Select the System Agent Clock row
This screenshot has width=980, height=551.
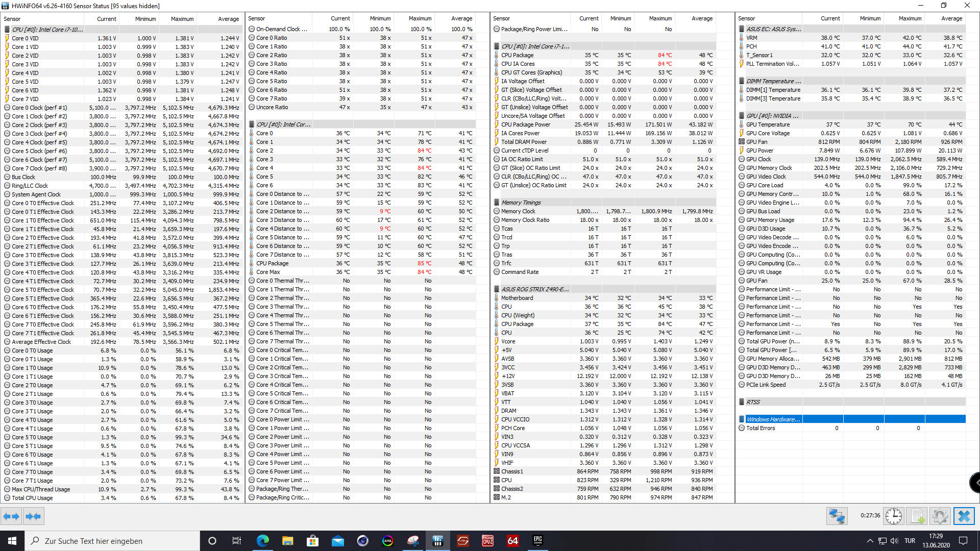click(121, 194)
